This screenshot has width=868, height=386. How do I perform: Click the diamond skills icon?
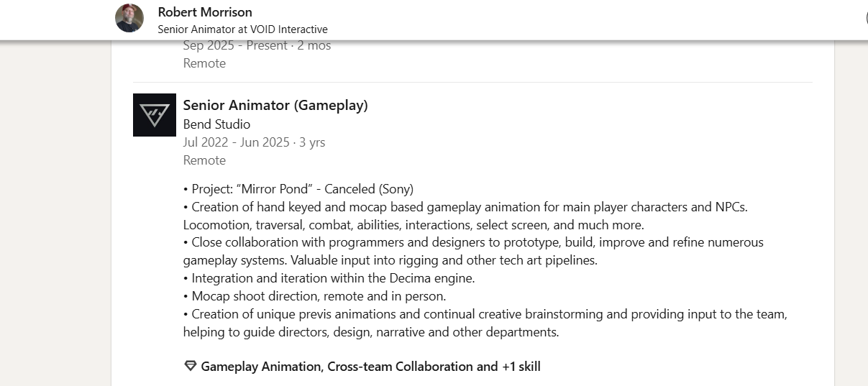[x=191, y=366]
